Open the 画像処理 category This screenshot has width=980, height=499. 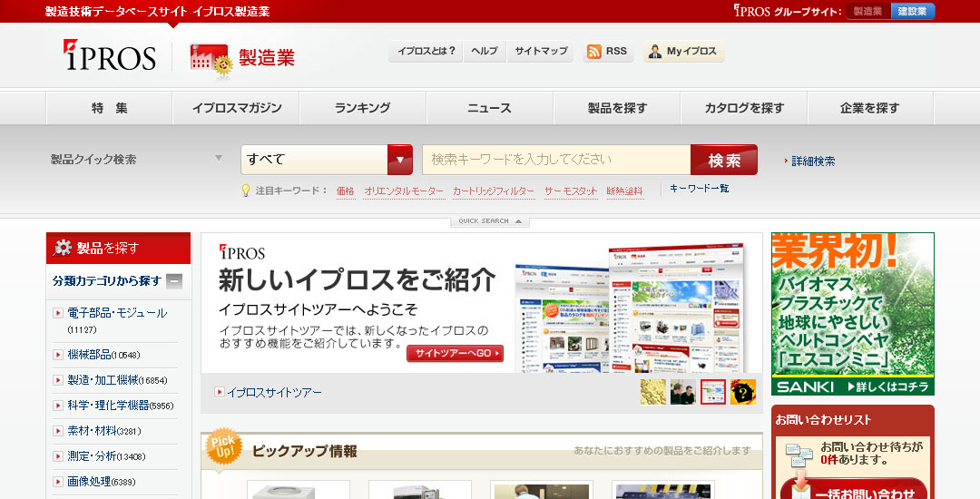click(x=89, y=482)
